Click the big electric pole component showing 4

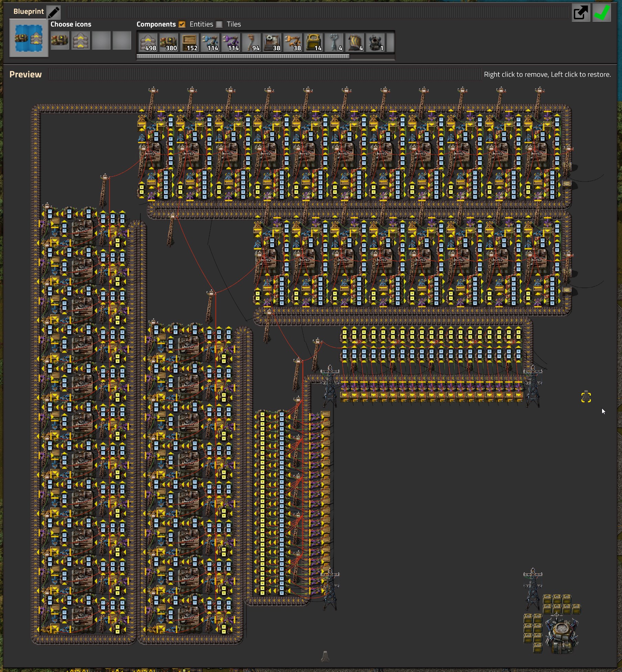click(x=334, y=42)
